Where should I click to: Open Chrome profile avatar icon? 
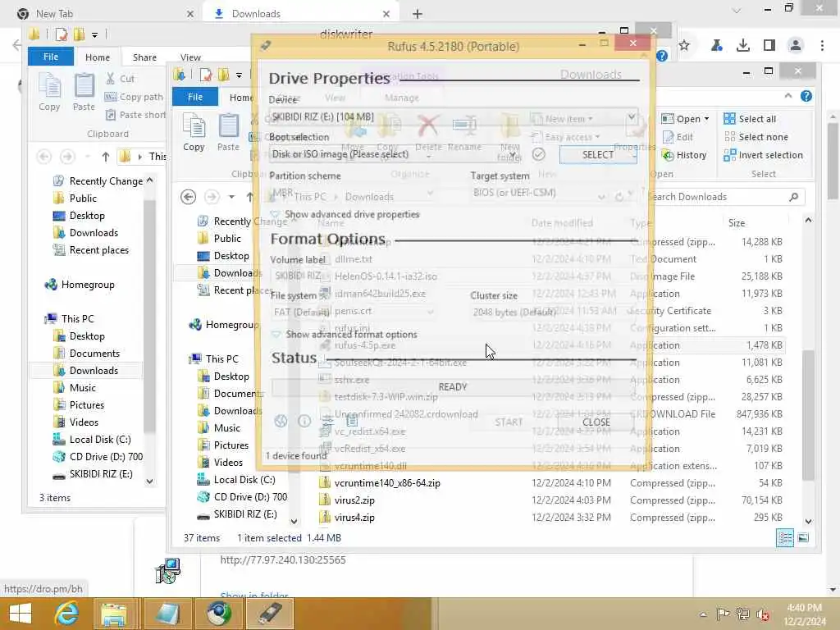[796, 46]
